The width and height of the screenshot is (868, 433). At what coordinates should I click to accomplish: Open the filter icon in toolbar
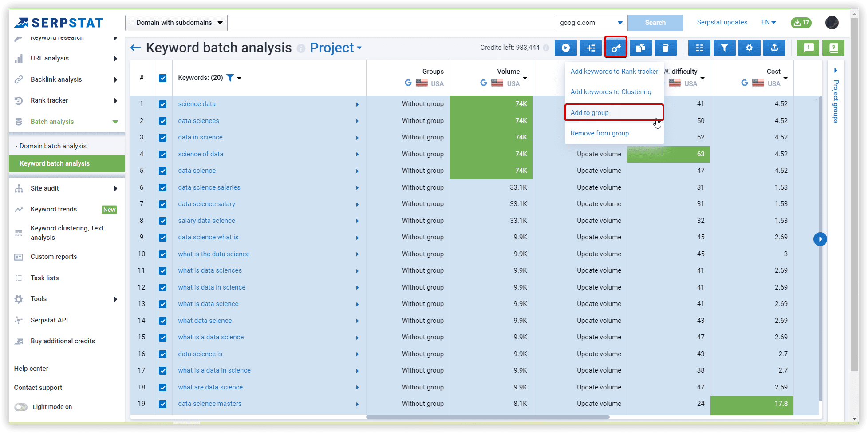(724, 48)
